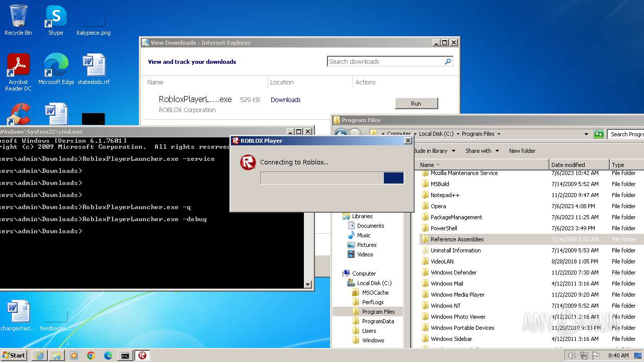Open Documents in the navigation pane

[x=370, y=226]
